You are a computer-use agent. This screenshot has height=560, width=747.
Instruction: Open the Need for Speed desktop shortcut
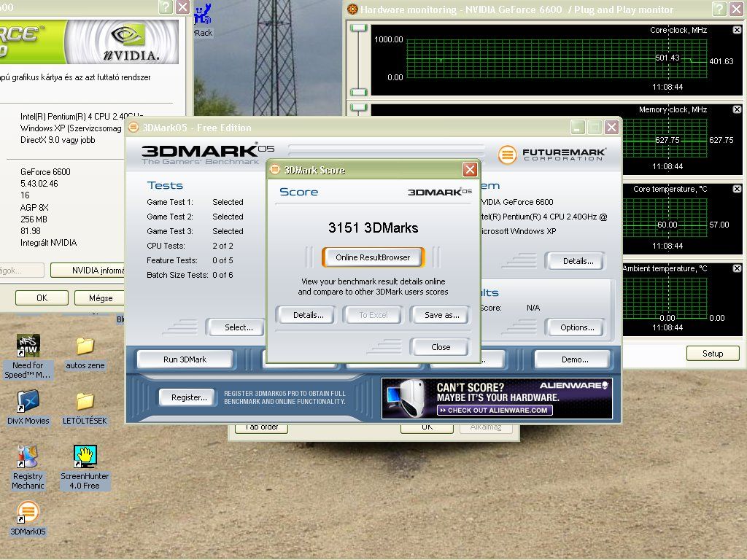click(x=28, y=357)
